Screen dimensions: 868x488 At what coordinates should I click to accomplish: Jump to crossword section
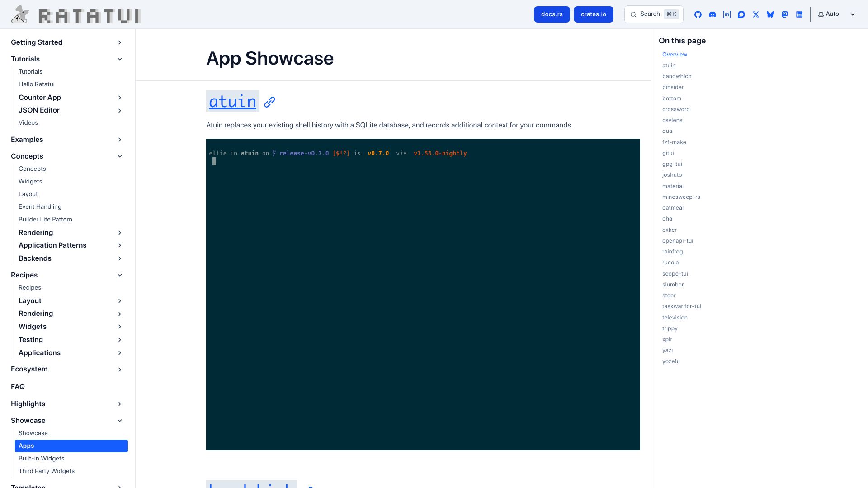click(x=676, y=109)
